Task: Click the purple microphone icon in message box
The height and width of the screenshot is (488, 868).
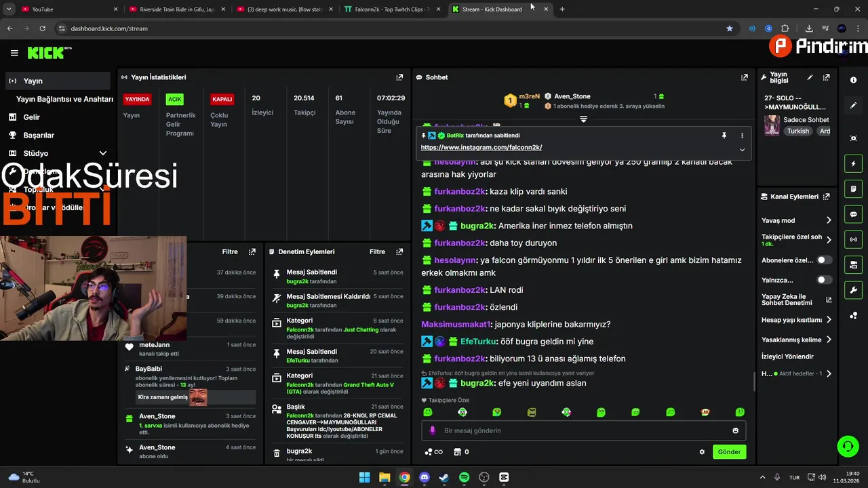Action: [433, 430]
